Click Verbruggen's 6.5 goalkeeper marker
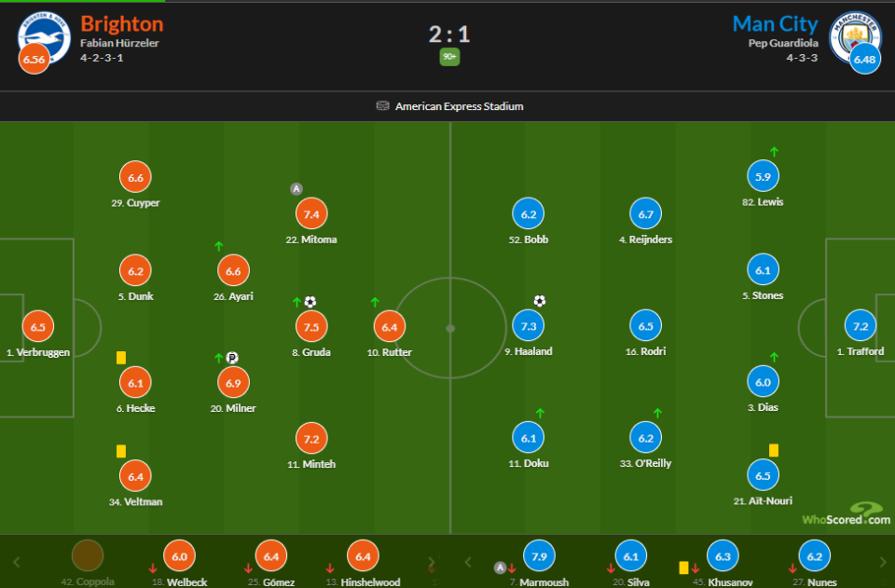This screenshot has width=895, height=588. pos(37,327)
